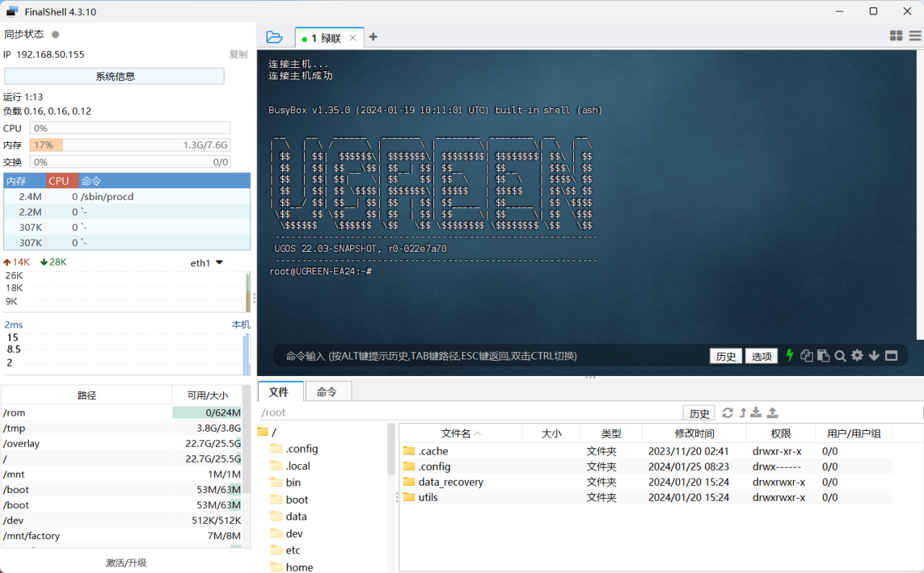This screenshot has height=573, width=924.
Task: Click the green lightning quick-command icon
Action: pos(790,355)
